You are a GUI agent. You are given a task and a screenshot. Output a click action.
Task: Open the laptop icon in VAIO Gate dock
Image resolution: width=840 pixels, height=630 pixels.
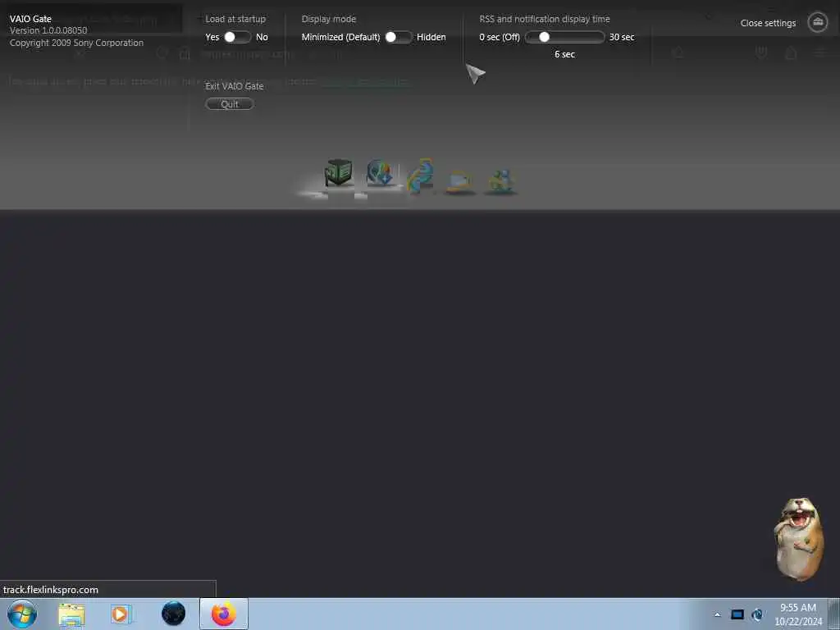pyautogui.click(x=459, y=181)
